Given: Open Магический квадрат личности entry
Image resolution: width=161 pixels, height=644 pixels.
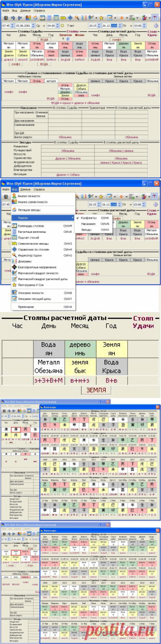Looking at the screenshot, I should click(43, 273).
